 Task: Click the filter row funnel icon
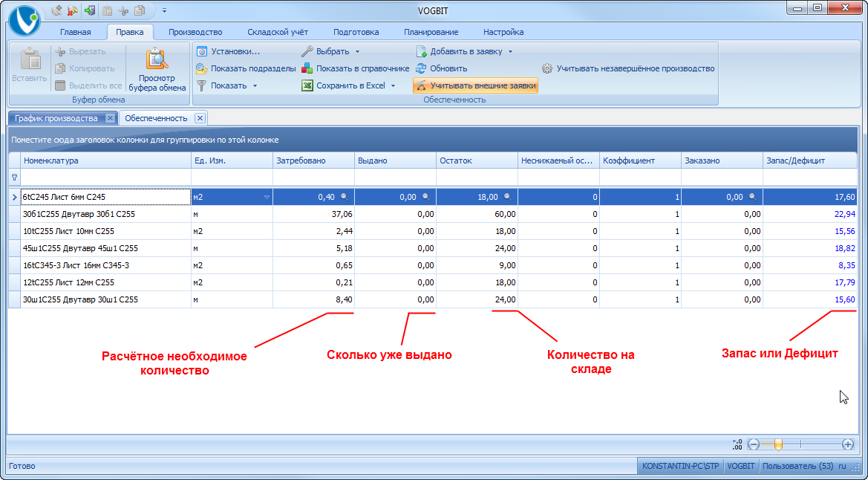click(14, 178)
